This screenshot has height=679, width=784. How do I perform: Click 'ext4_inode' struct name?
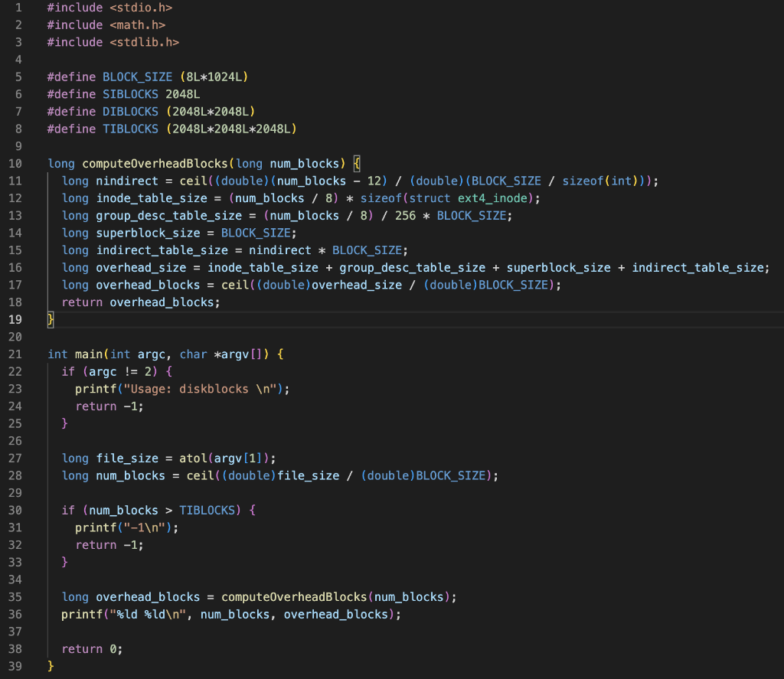point(492,198)
